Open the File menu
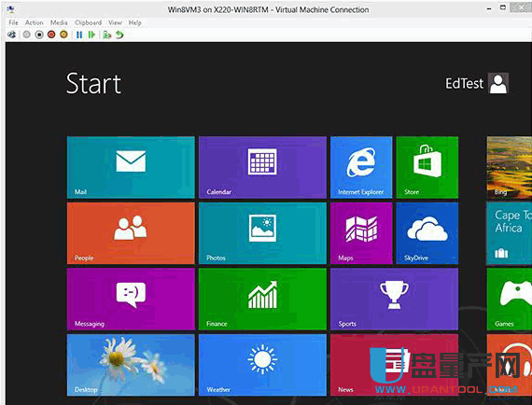Screen dimensions: 532x405 coord(14,22)
